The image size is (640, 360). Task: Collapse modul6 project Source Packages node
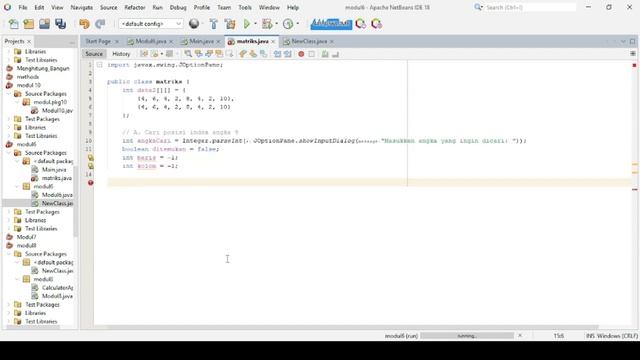[9, 153]
